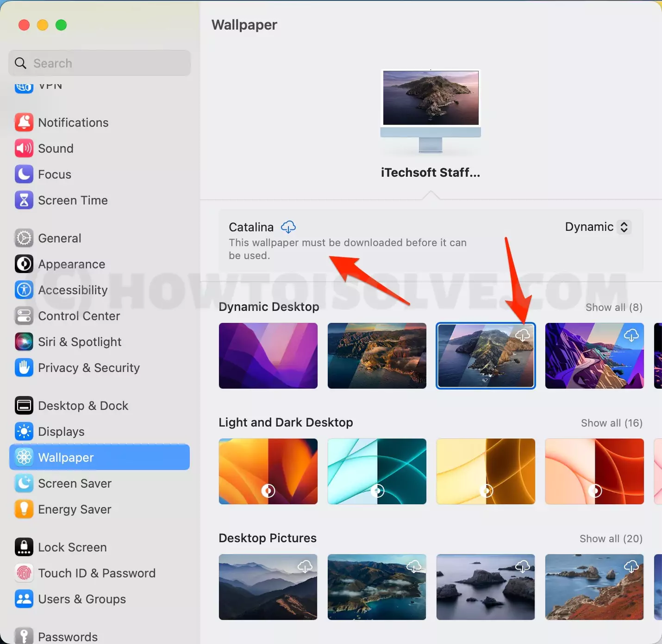Viewport: 662px width, 644px height.
Task: Pick the teal light-dark wallpaper
Action: 377,471
